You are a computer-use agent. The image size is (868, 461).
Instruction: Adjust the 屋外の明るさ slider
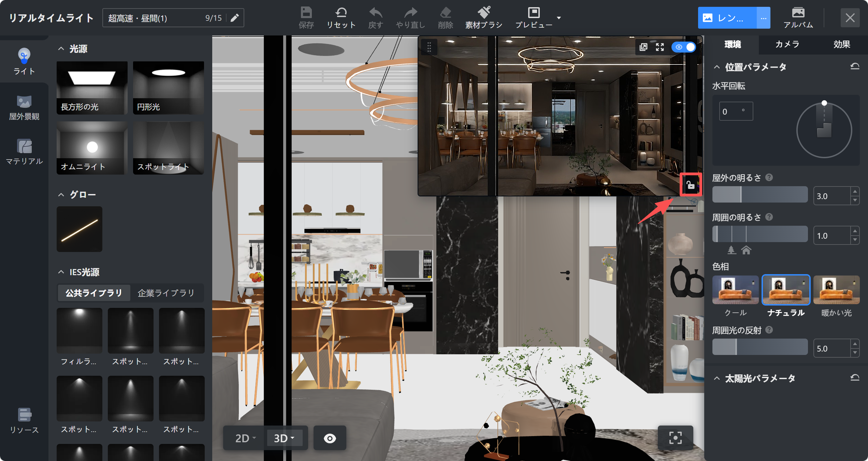(760, 195)
